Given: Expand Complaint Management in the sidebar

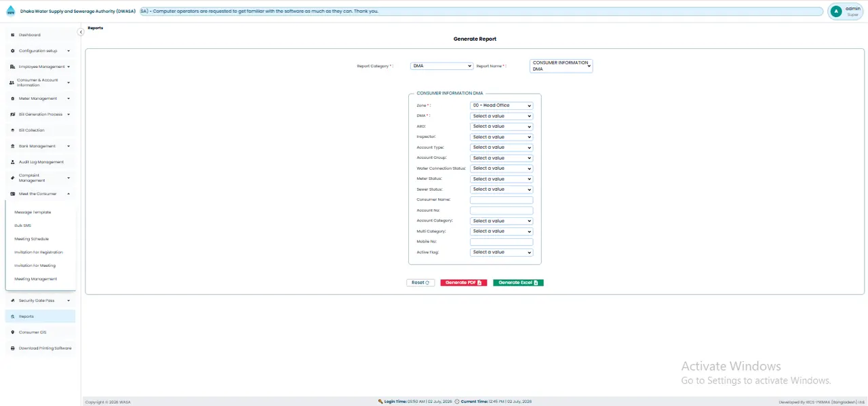Looking at the screenshot, I should [40, 178].
